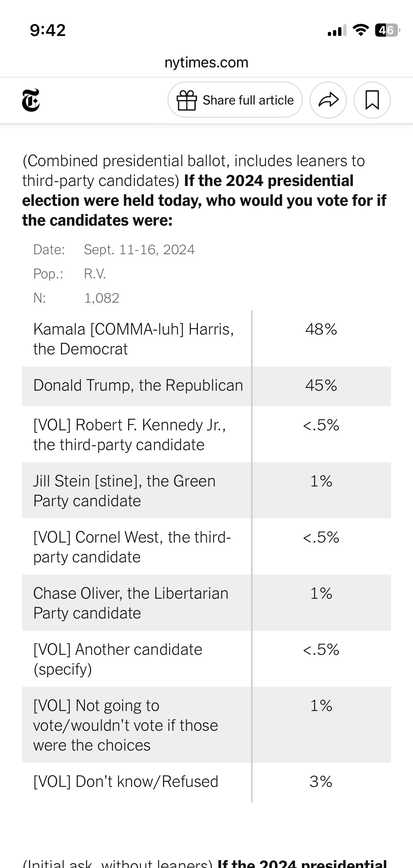The height and width of the screenshot is (868, 413).
Task: Click the gift icon in share button
Action: (x=187, y=100)
